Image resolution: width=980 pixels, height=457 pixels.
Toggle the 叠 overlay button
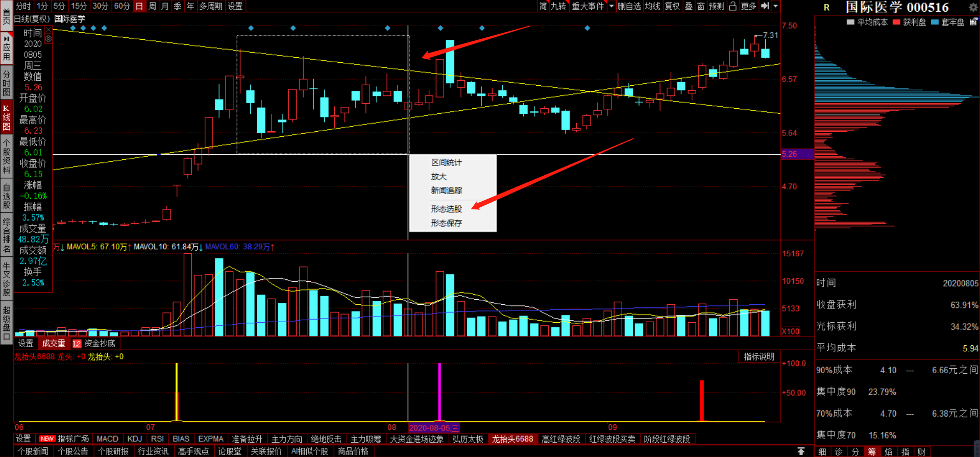pos(689,6)
